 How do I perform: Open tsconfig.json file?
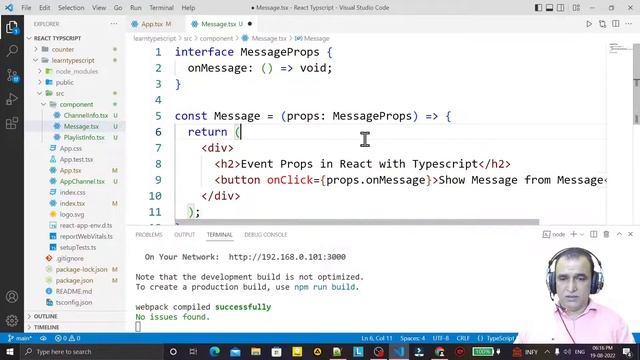(x=74, y=302)
